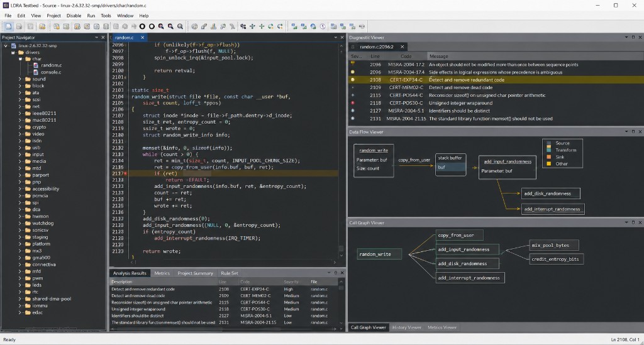Click the open-folder toolbar icon
Viewport: 644px width, 345px height.
42,26
